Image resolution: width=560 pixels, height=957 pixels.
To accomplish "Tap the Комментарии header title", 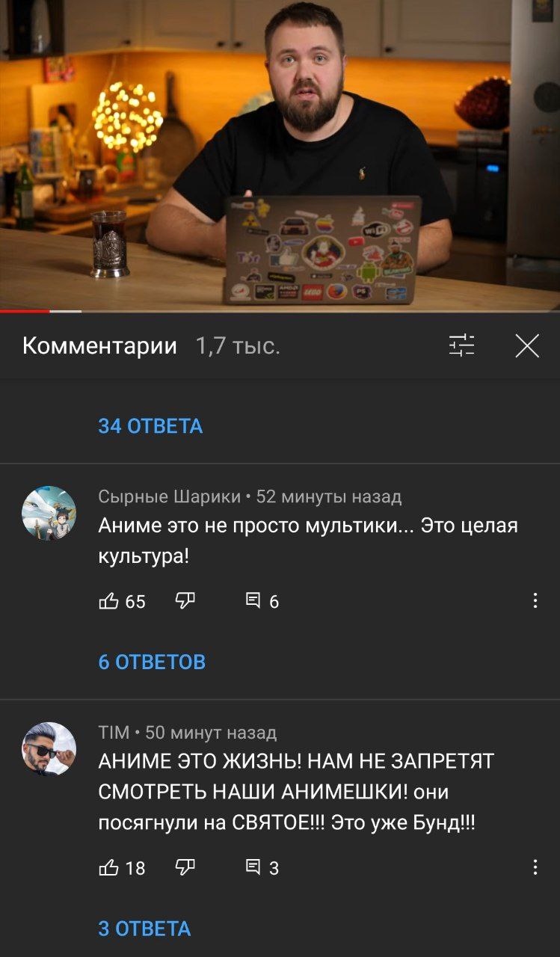I will [x=99, y=346].
